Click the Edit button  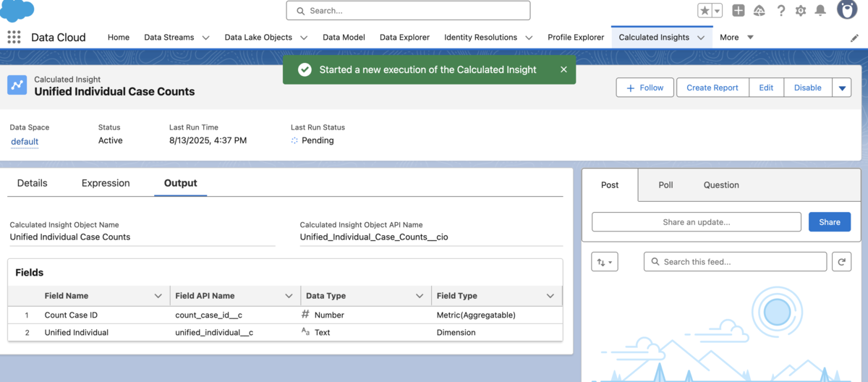pyautogui.click(x=766, y=88)
